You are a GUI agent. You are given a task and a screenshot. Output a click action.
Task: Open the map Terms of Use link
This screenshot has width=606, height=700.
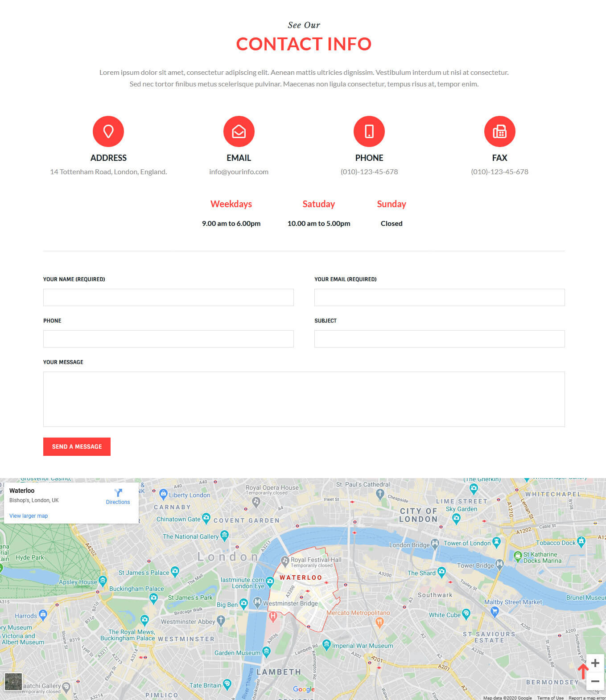click(x=550, y=698)
